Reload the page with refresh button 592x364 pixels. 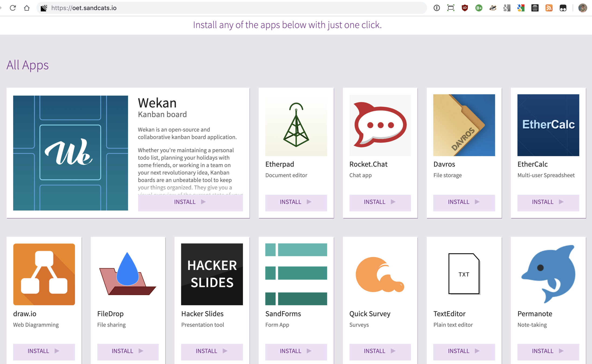pyautogui.click(x=13, y=8)
